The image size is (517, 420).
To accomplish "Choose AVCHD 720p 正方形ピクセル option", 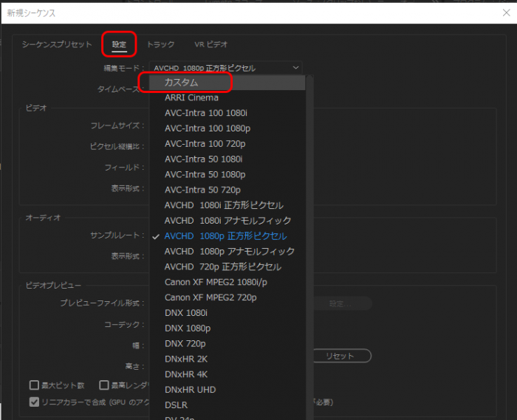I will coord(227,266).
